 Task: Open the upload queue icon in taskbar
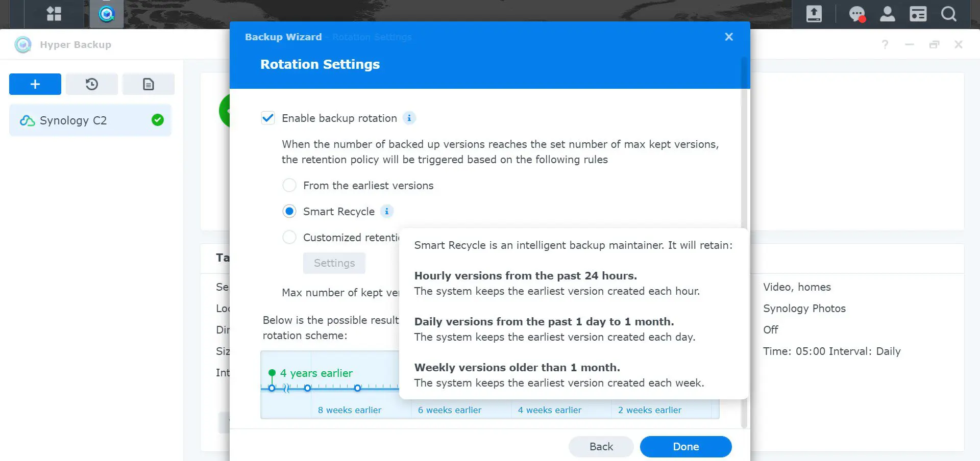pos(814,14)
